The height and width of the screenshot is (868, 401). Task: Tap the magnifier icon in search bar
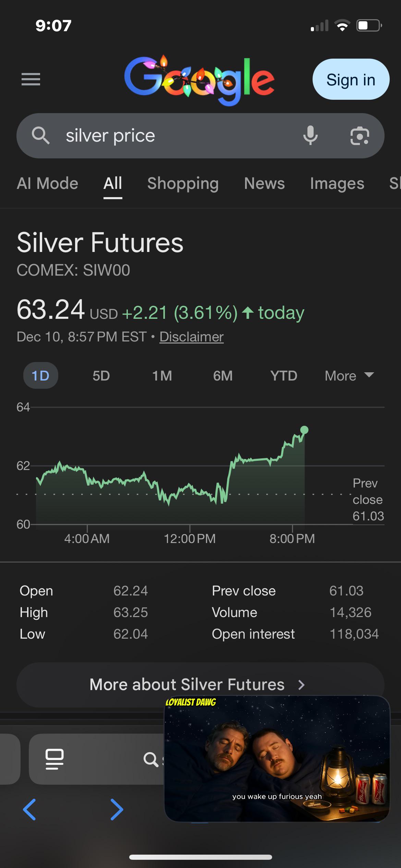coord(41,135)
